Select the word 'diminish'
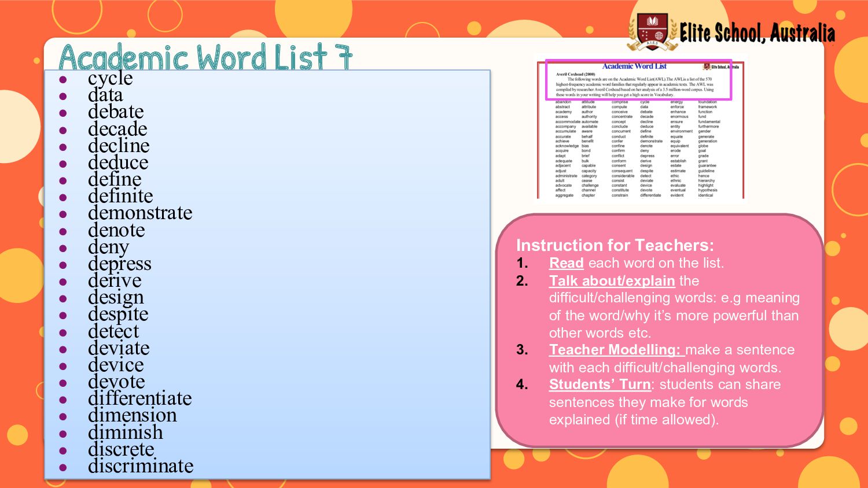This screenshot has width=868, height=488. point(126,432)
